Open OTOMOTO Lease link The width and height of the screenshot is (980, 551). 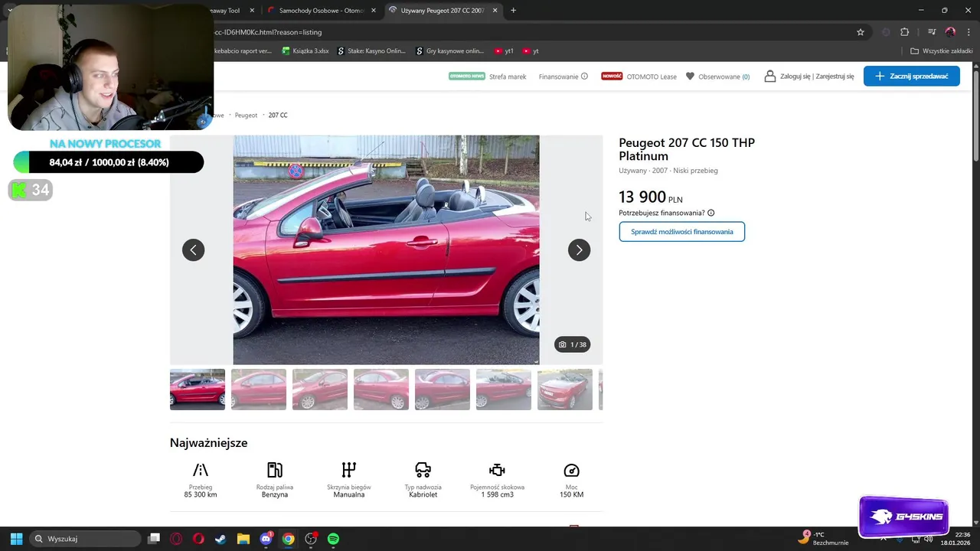click(x=652, y=77)
